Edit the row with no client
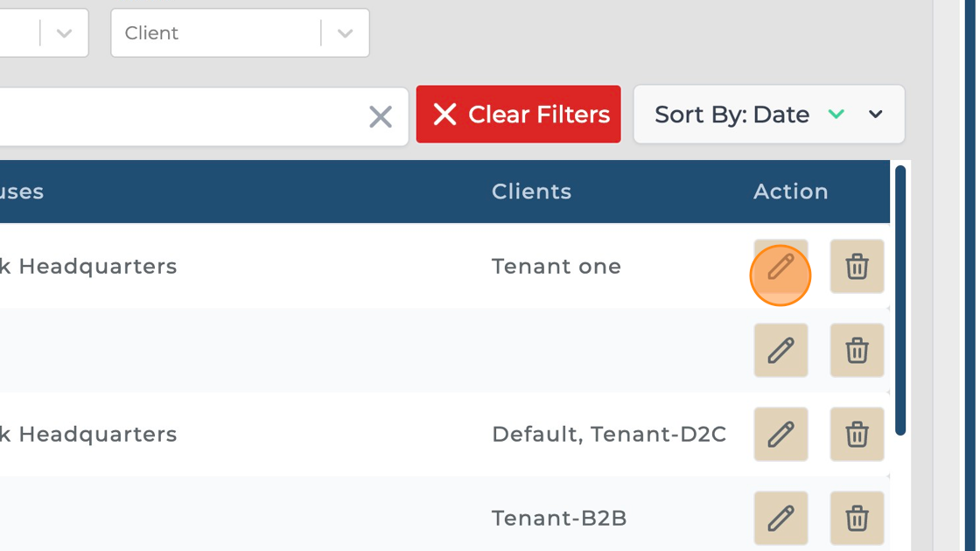Screen dimensions: 980x551 click(x=780, y=351)
